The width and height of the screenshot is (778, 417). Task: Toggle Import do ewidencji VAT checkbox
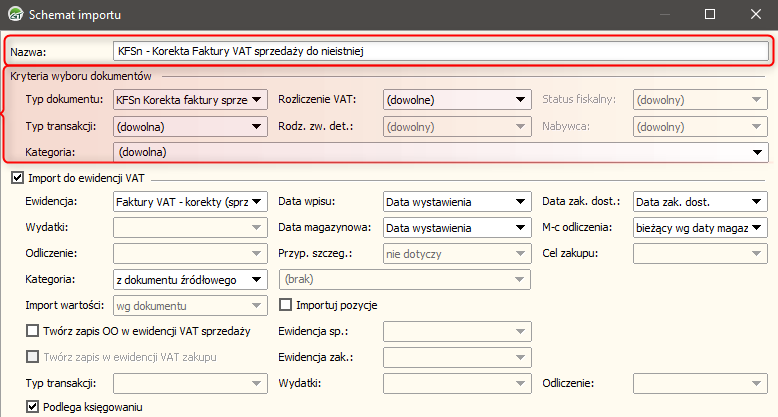(17, 178)
